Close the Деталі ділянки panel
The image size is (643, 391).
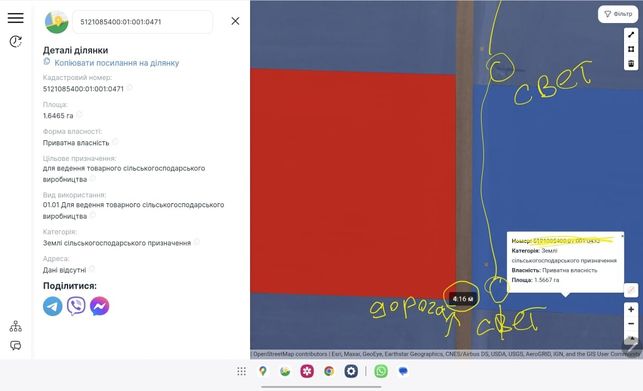click(x=235, y=21)
